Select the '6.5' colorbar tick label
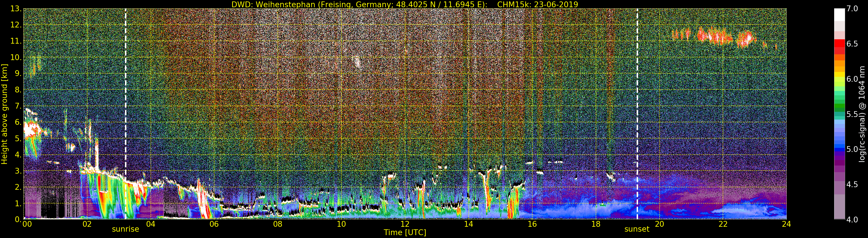 click(x=852, y=44)
